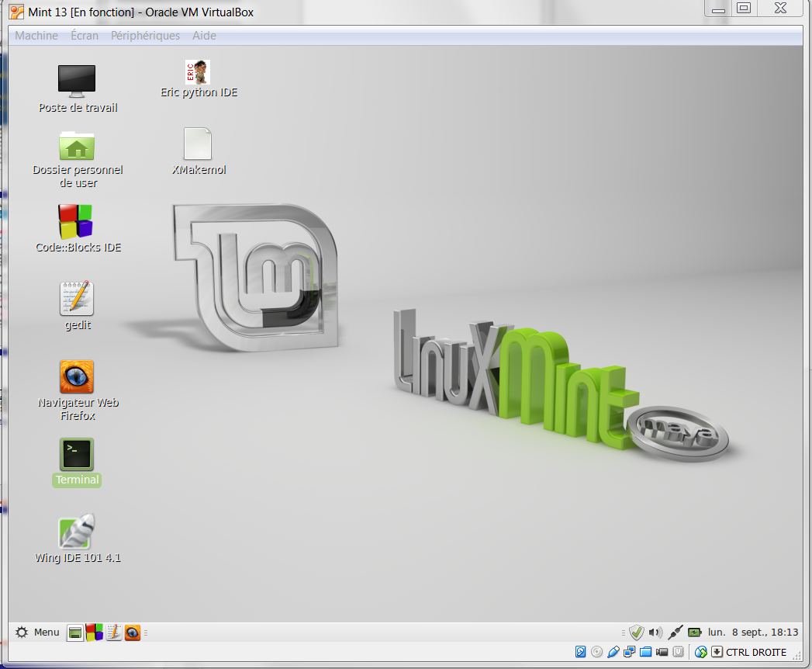Open the Écran menu
The width and height of the screenshot is (812, 669).
point(85,36)
